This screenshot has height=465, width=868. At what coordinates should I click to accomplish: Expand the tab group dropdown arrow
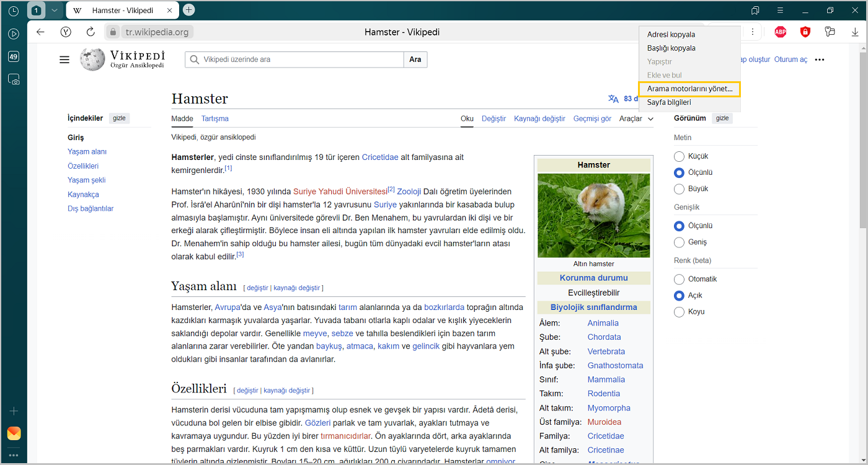(x=55, y=11)
